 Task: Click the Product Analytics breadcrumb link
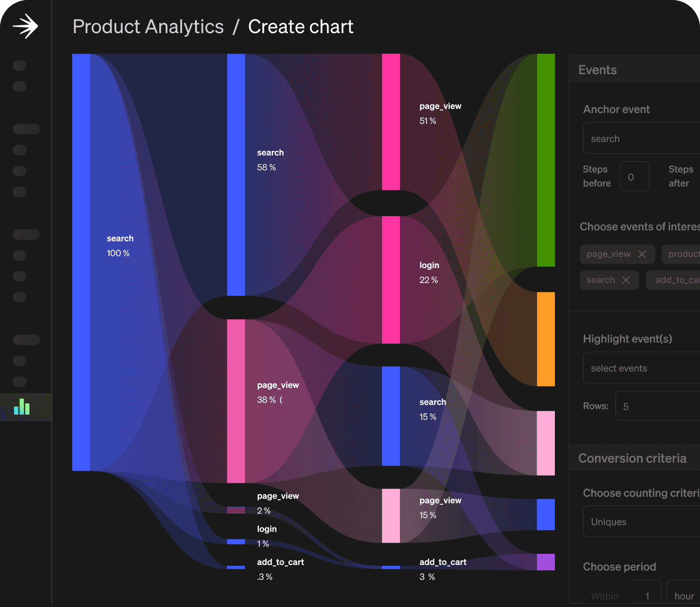coord(148,27)
